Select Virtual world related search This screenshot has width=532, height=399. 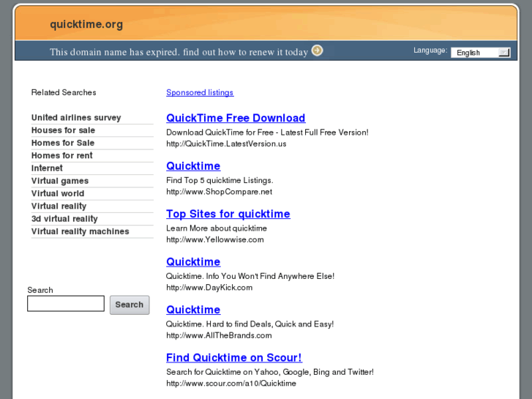pyautogui.click(x=58, y=193)
